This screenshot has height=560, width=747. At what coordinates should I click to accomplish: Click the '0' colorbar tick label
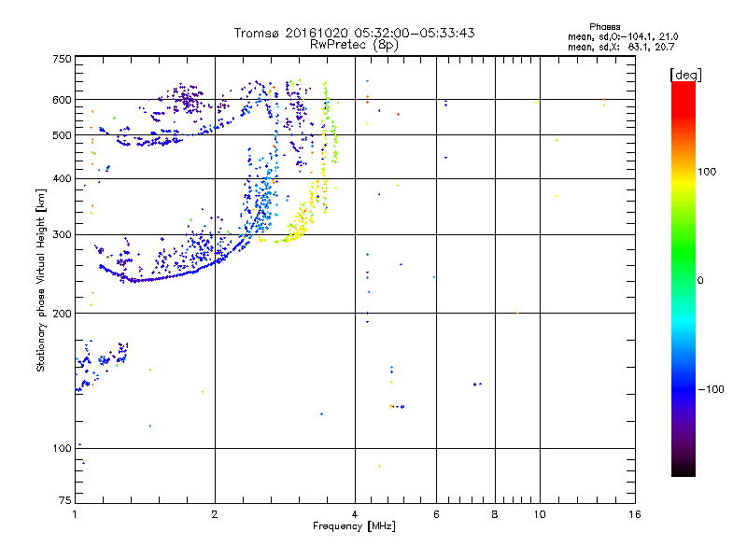pos(700,281)
